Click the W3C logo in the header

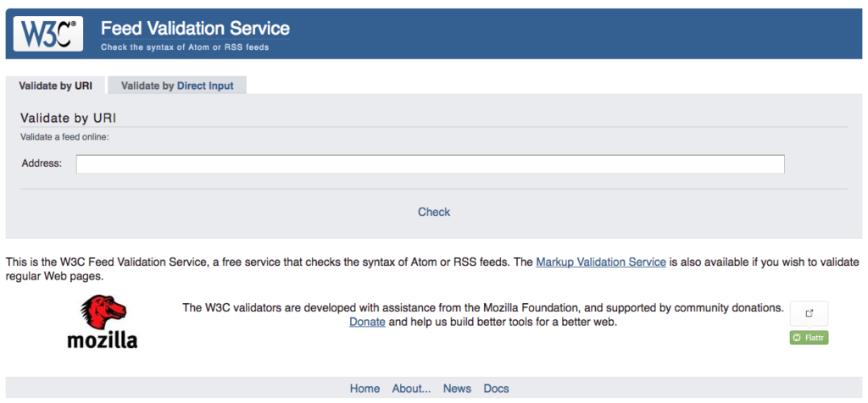coord(48,33)
